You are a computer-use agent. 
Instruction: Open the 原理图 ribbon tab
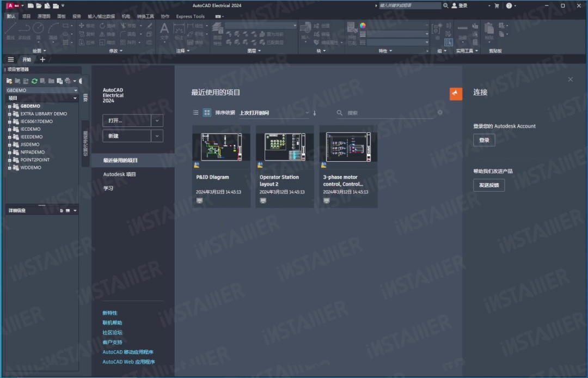click(x=44, y=16)
